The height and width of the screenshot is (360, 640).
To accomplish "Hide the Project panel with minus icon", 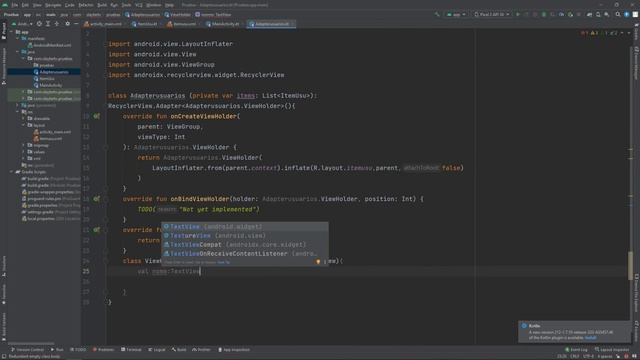I will 76,24.
